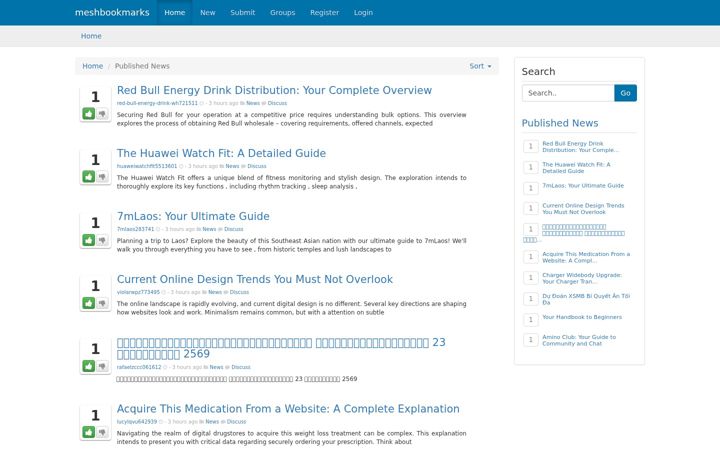The width and height of the screenshot is (720, 450).
Task: Click vote count box beside sidebar Amino Club
Action: click(x=530, y=340)
